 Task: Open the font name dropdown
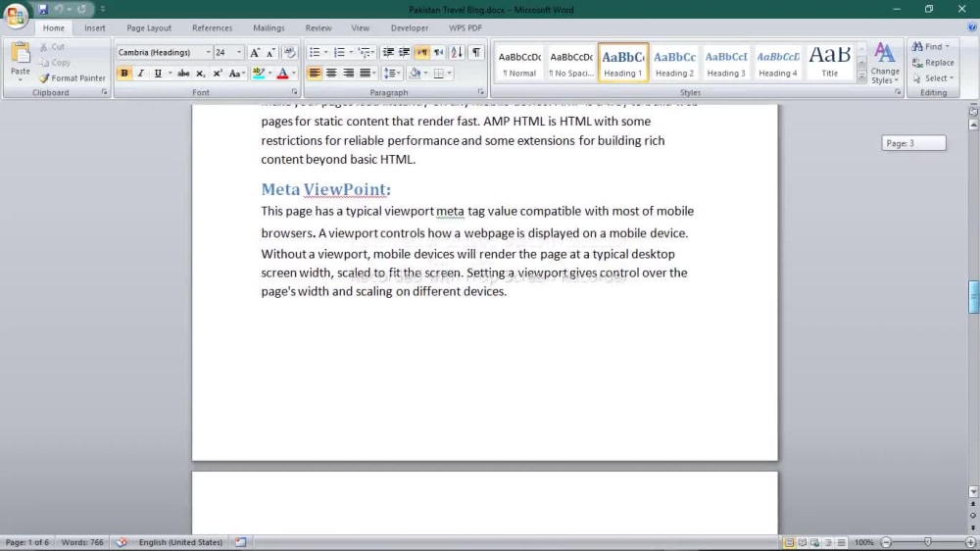pos(208,53)
